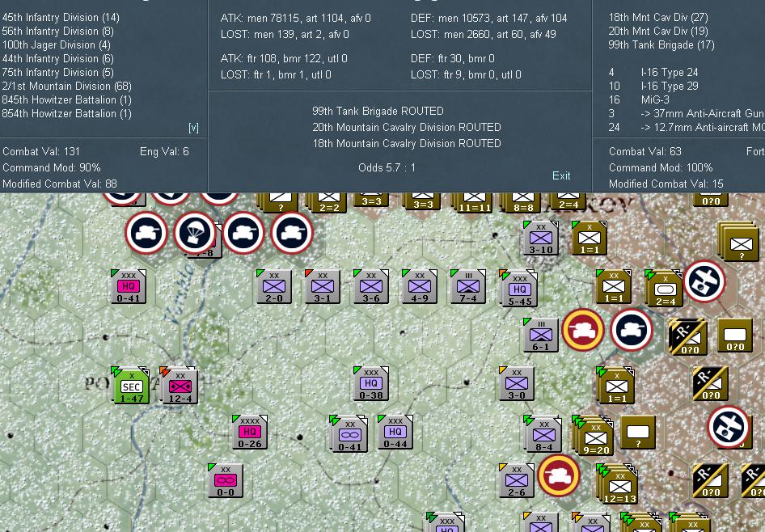Image resolution: width=765 pixels, height=532 pixels.
Task: Click '44th Infantry Division (6)' entry
Action: [57, 58]
